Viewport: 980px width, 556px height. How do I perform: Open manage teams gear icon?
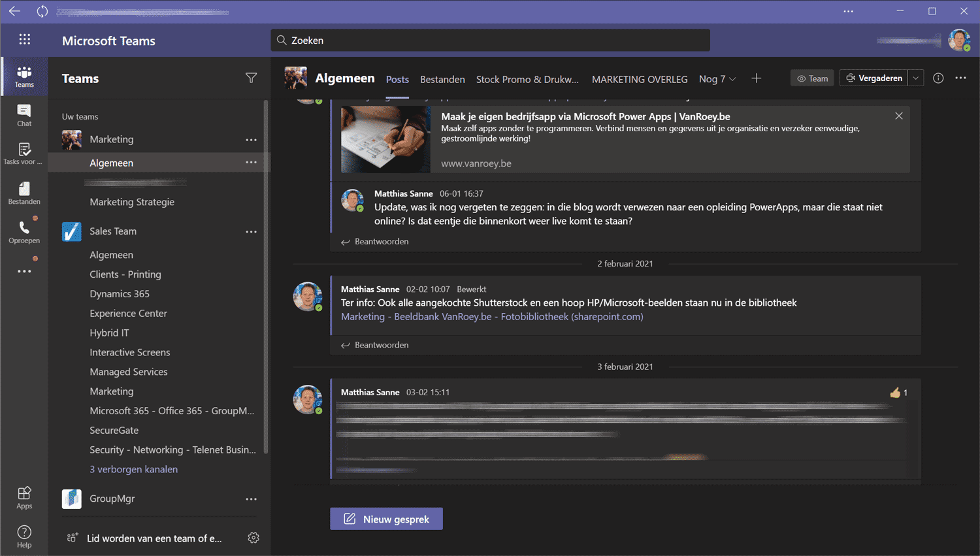point(253,538)
